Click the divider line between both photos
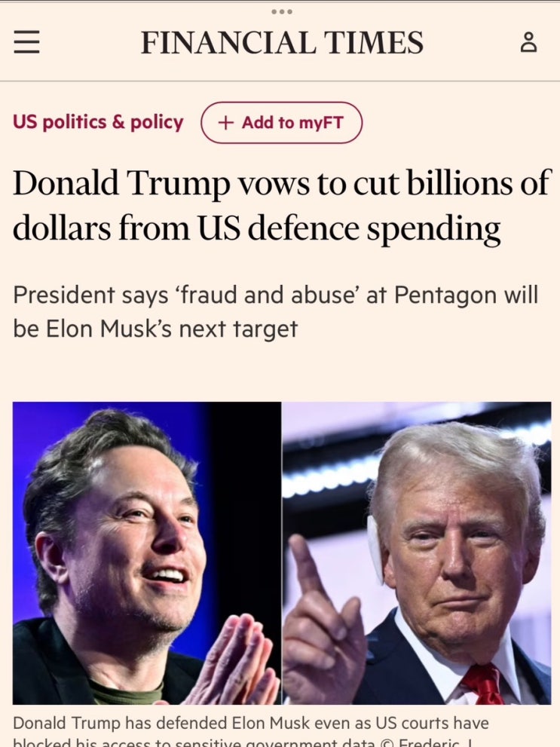This screenshot has width=560, height=747. click(x=282, y=553)
